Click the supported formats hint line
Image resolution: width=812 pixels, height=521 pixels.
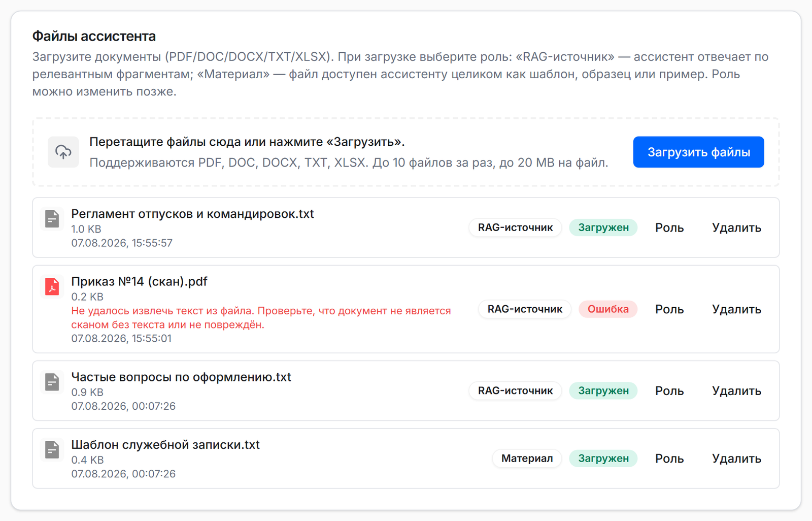[x=349, y=163]
